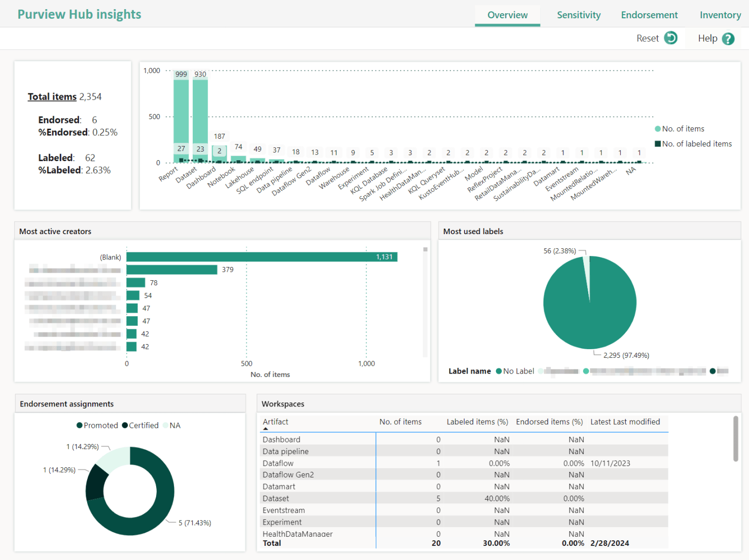
Task: Go to the Inventory tab
Action: [720, 15]
